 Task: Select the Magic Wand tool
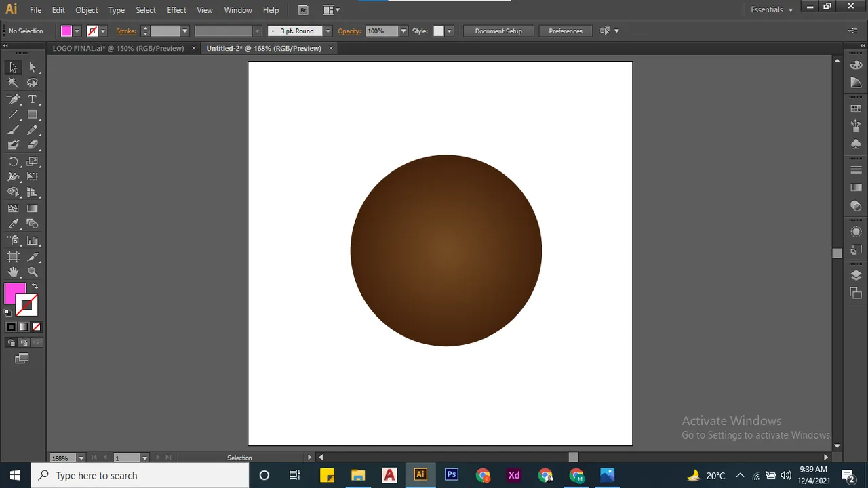coord(13,83)
